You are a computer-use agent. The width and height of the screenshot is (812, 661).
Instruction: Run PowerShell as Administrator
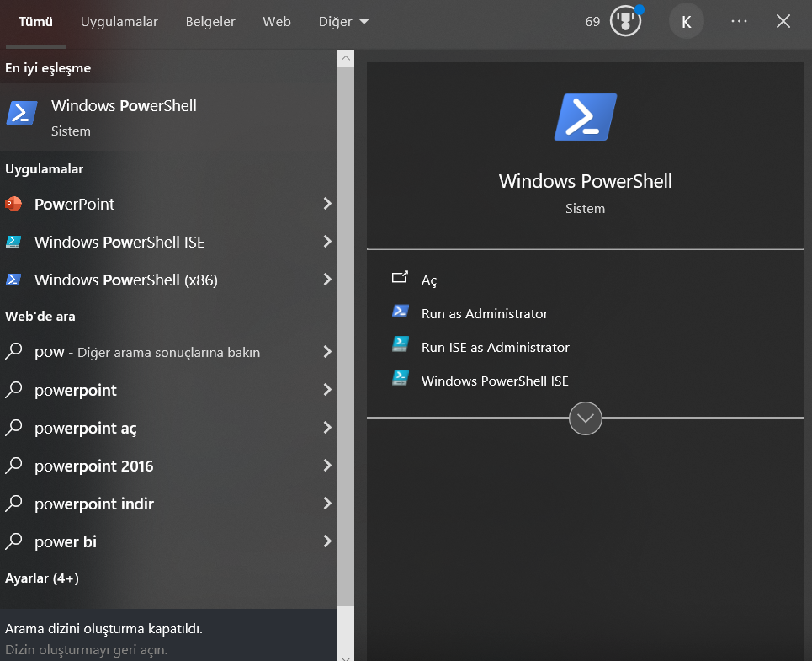pos(486,313)
